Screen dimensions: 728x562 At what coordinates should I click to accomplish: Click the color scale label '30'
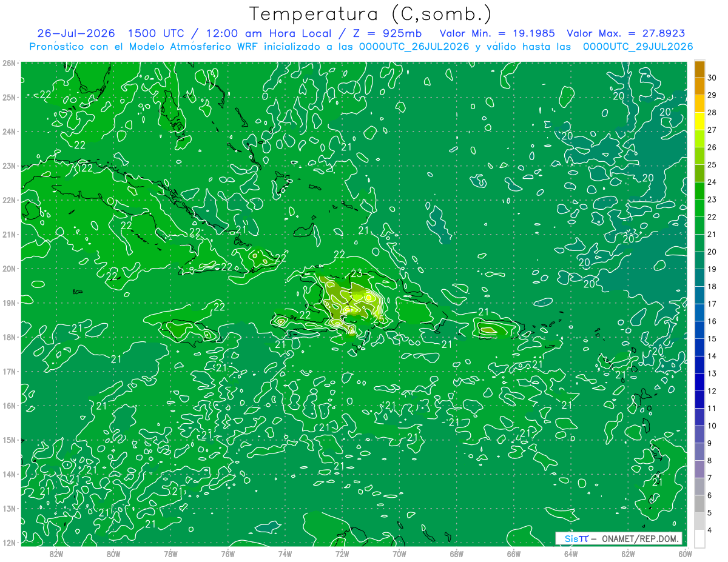tap(712, 78)
